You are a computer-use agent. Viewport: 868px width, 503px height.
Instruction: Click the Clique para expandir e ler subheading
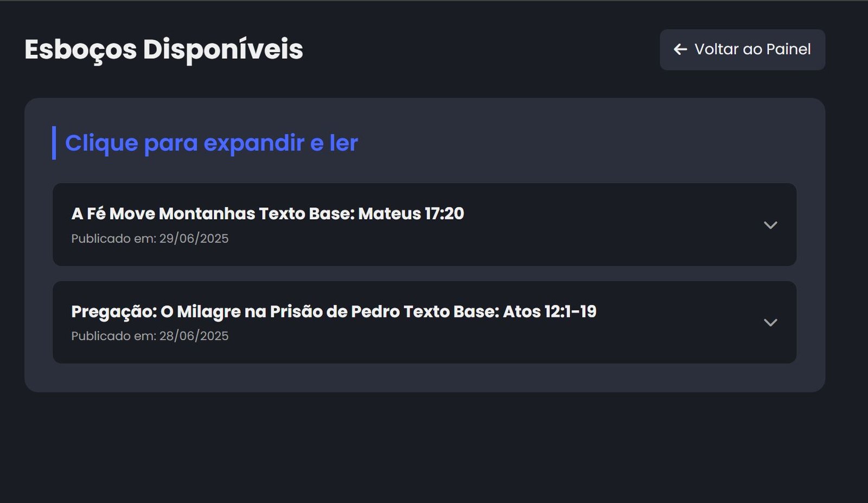click(x=211, y=143)
